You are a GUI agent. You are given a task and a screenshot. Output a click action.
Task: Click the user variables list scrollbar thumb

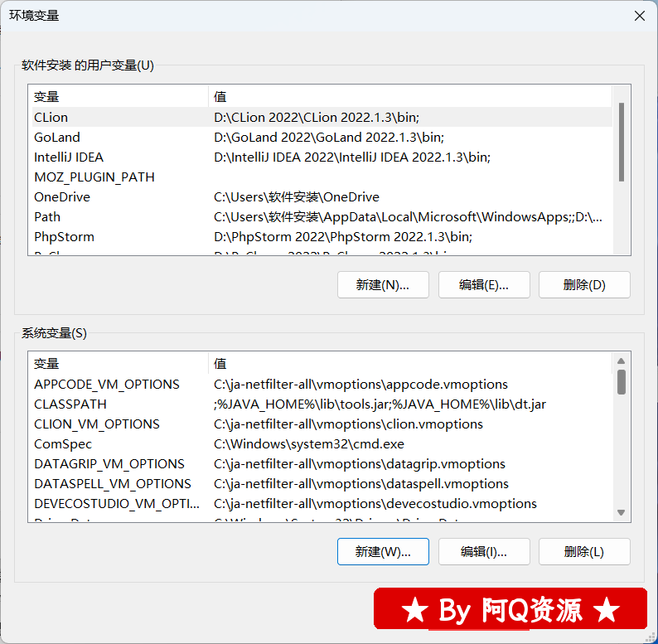coord(622,142)
